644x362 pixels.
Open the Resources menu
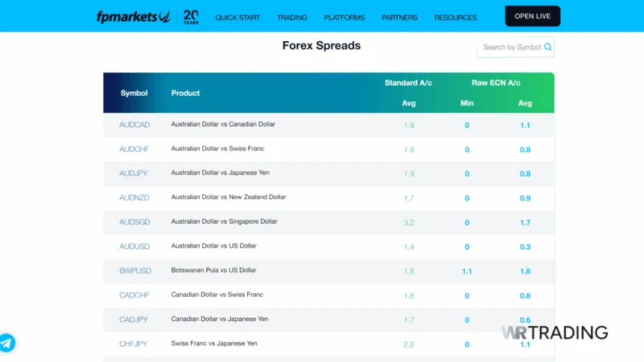point(455,18)
